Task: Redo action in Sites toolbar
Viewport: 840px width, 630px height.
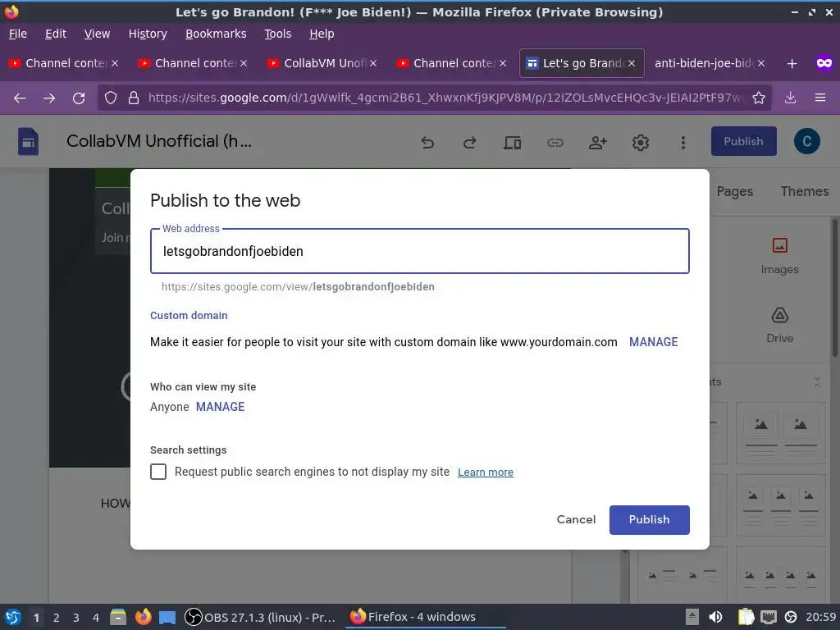Action: click(470, 143)
